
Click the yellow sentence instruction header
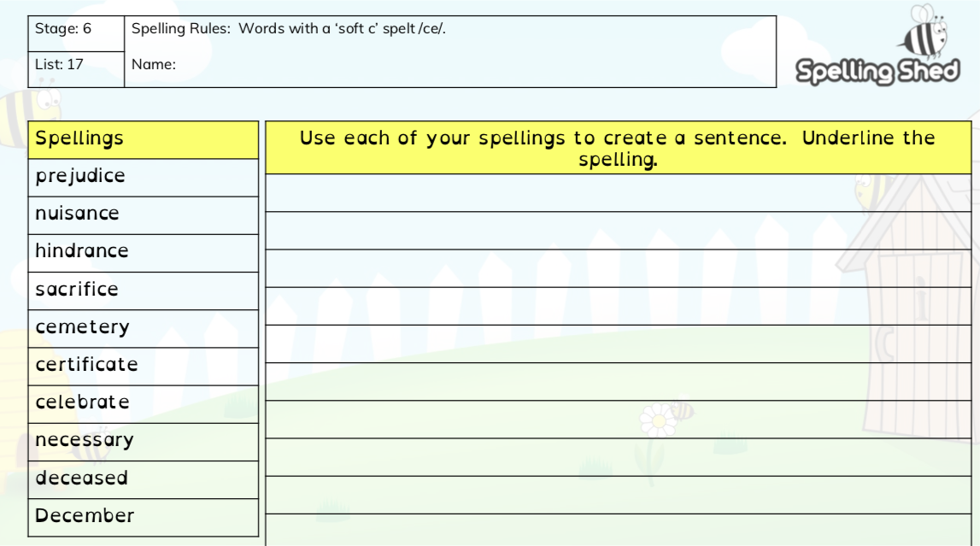(618, 148)
